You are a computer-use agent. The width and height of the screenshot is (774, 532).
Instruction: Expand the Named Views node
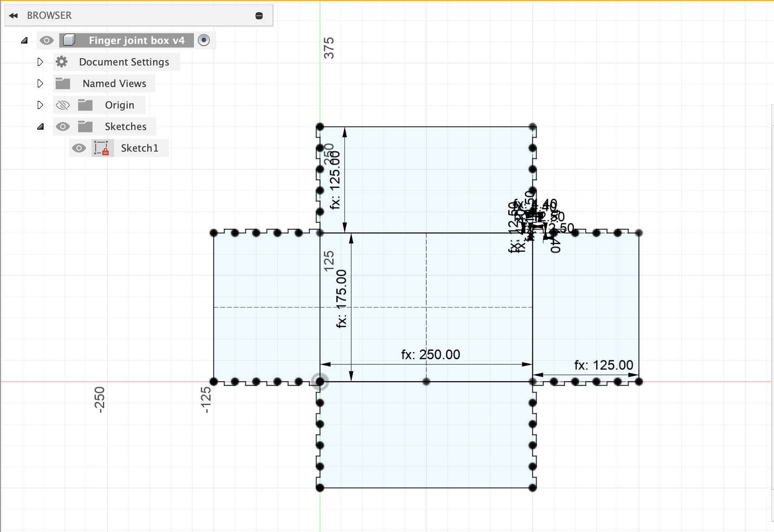click(40, 83)
